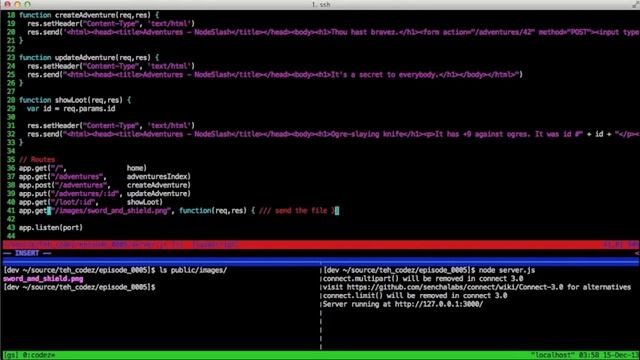Screen dimensions: 640x360
Task: Click the yellow minimize window button
Action: click(x=17, y=4)
